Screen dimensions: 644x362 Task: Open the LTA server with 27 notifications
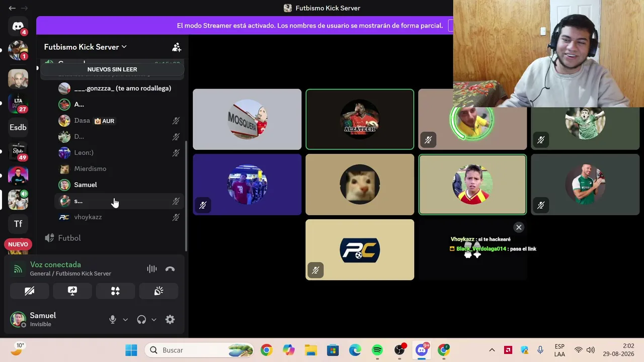18,103
